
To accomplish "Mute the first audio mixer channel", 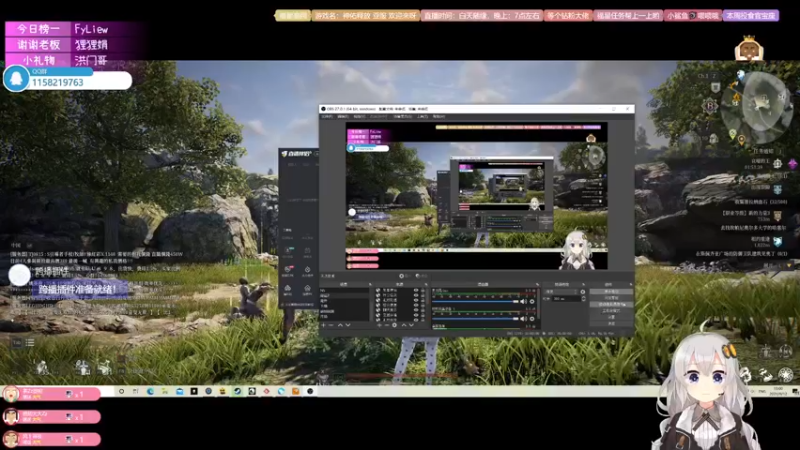I will pyautogui.click(x=523, y=302).
